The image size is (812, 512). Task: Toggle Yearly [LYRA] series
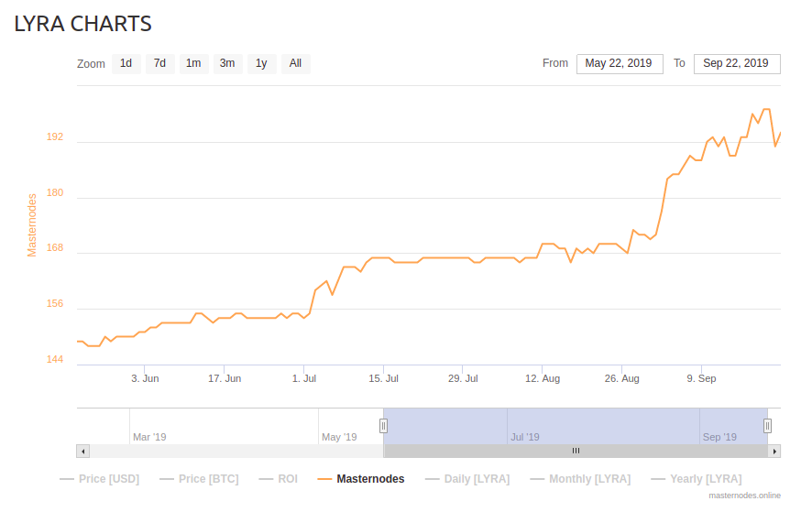pos(697,479)
